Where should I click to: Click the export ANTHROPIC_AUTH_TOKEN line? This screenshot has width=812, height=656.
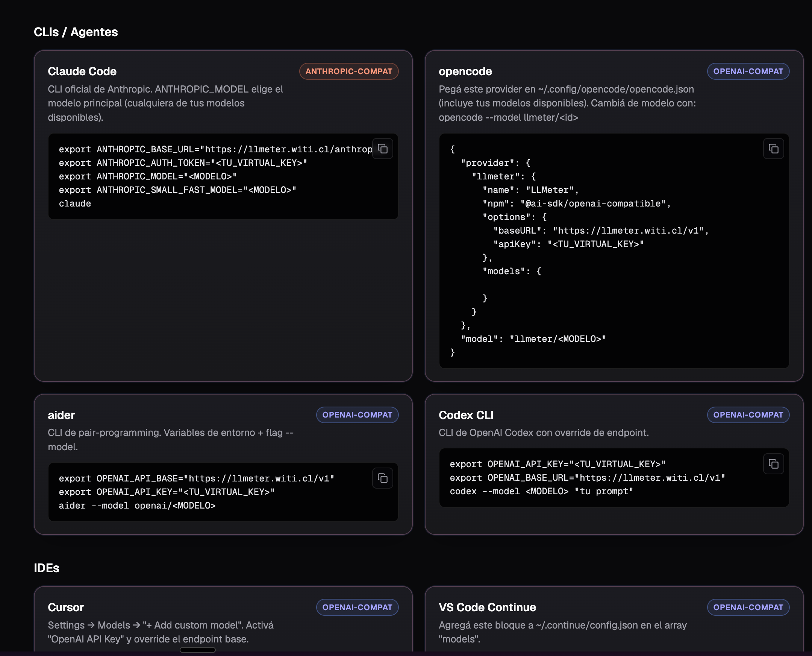coord(183,163)
